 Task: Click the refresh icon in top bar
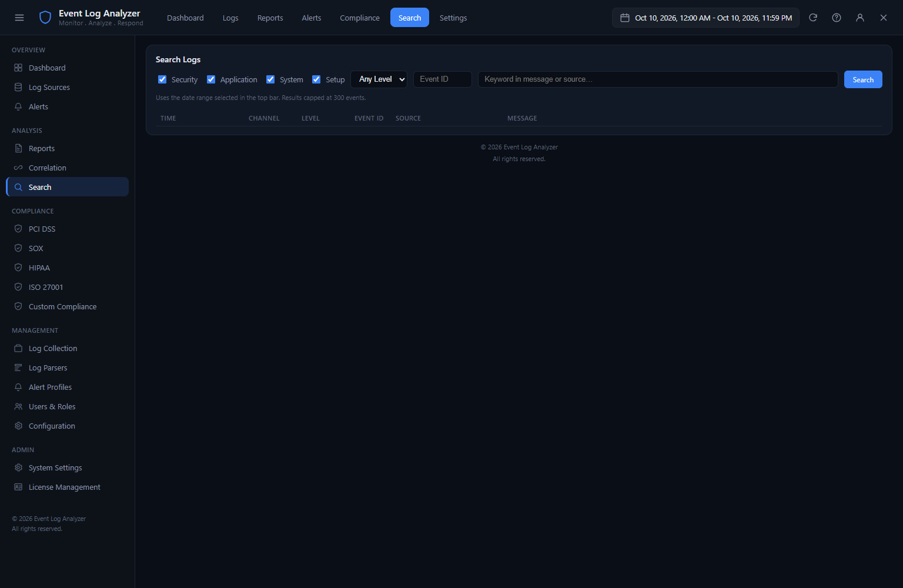[813, 18]
